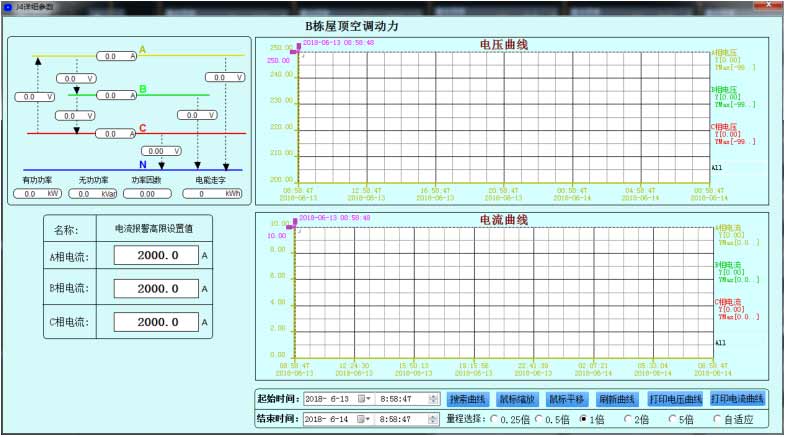Click the app icon in the title bar
This screenshot has width=785, height=437.
(8, 6)
